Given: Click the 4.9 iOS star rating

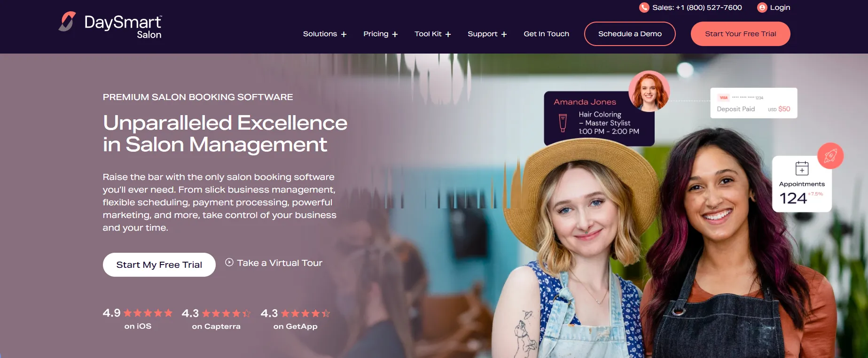Looking at the screenshot, I should coord(148,313).
